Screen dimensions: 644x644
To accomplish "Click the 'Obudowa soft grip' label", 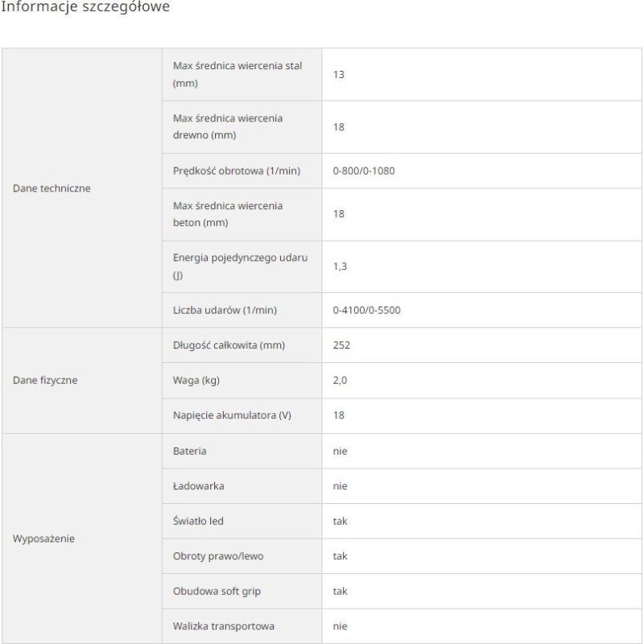I will [217, 591].
